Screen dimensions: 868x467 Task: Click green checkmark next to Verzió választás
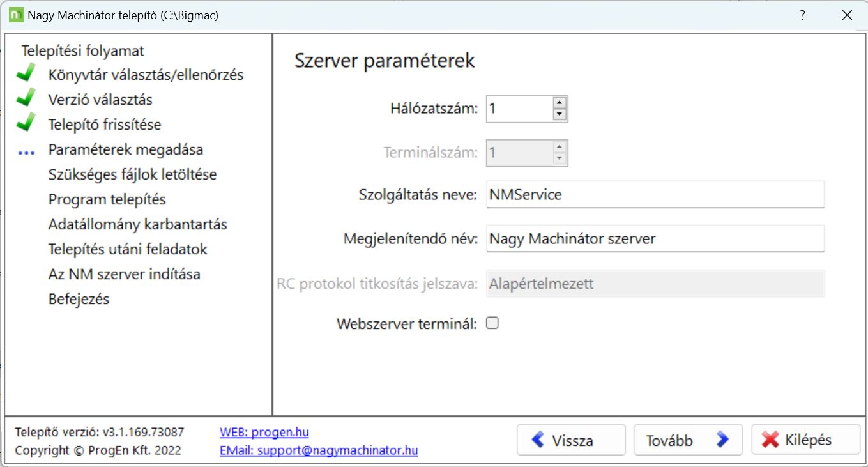point(26,100)
